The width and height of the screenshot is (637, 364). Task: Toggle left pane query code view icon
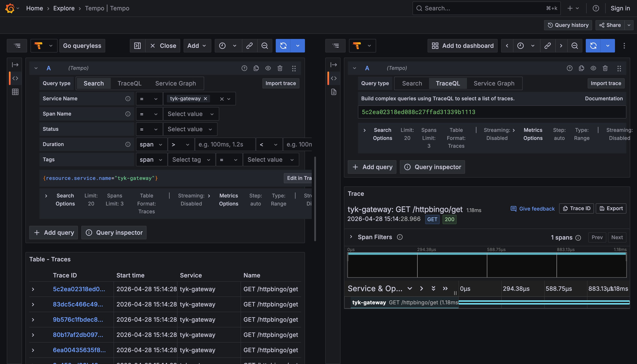coord(15,79)
